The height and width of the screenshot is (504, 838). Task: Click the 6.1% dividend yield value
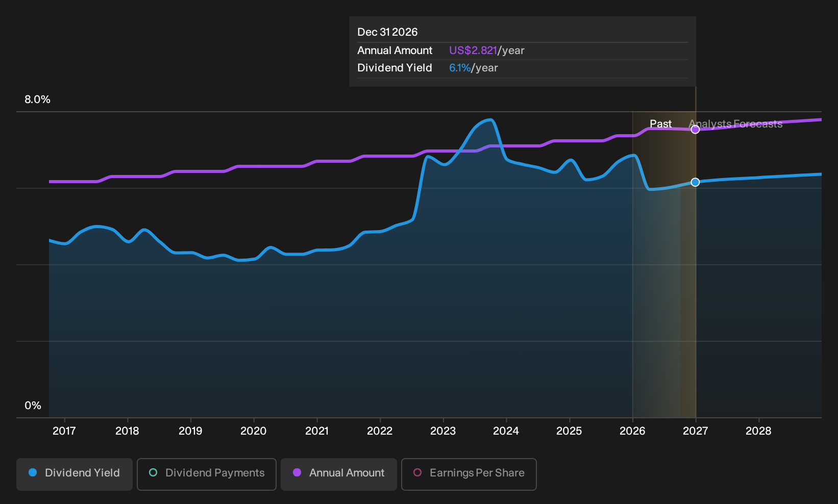coord(460,68)
